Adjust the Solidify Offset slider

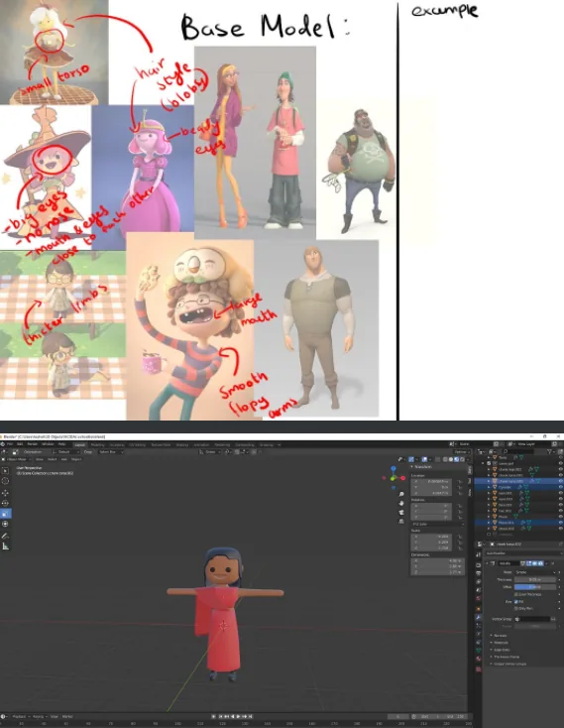tap(535, 587)
